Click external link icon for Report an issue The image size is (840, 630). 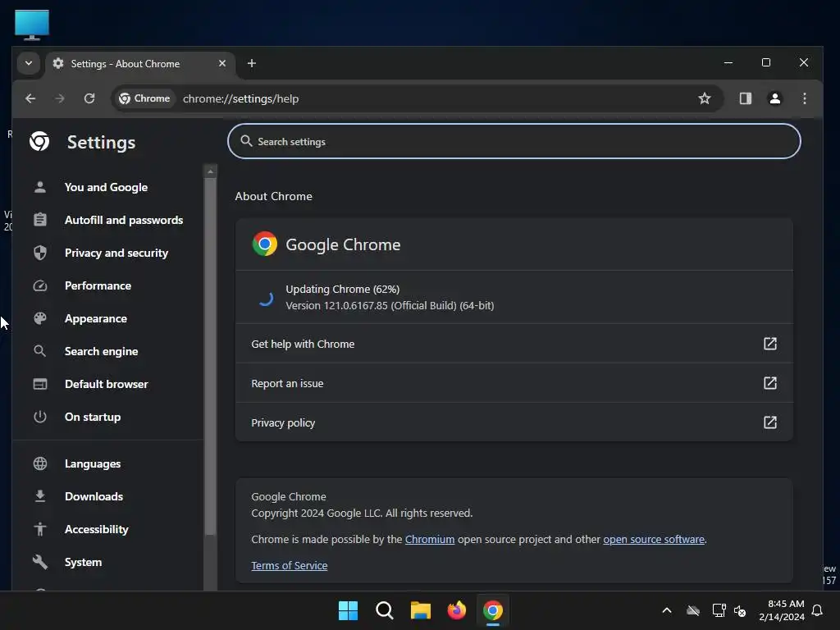769,383
